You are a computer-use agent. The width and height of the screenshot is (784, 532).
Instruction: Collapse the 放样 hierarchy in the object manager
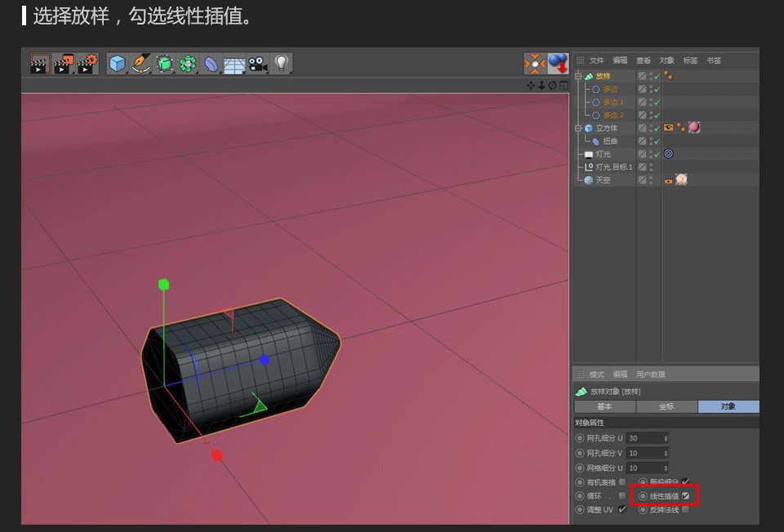(577, 75)
